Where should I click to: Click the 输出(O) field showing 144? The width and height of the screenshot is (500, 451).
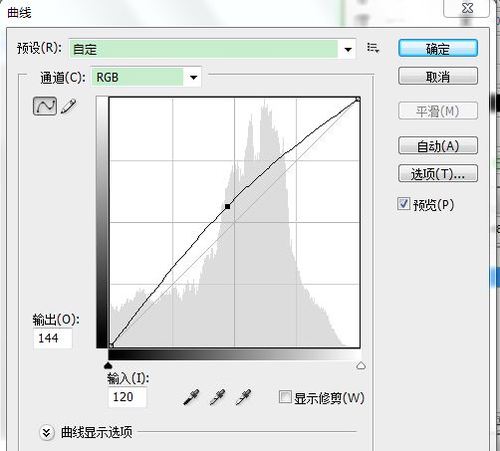53,339
